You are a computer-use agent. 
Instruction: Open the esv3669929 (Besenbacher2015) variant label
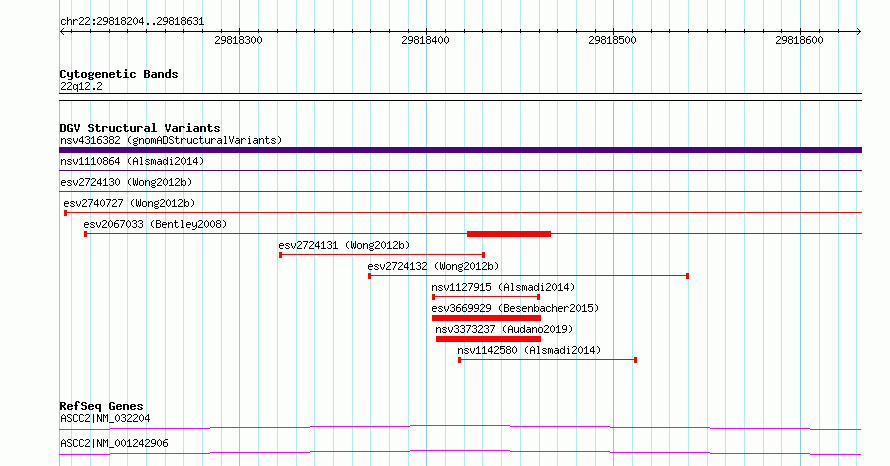(515, 308)
